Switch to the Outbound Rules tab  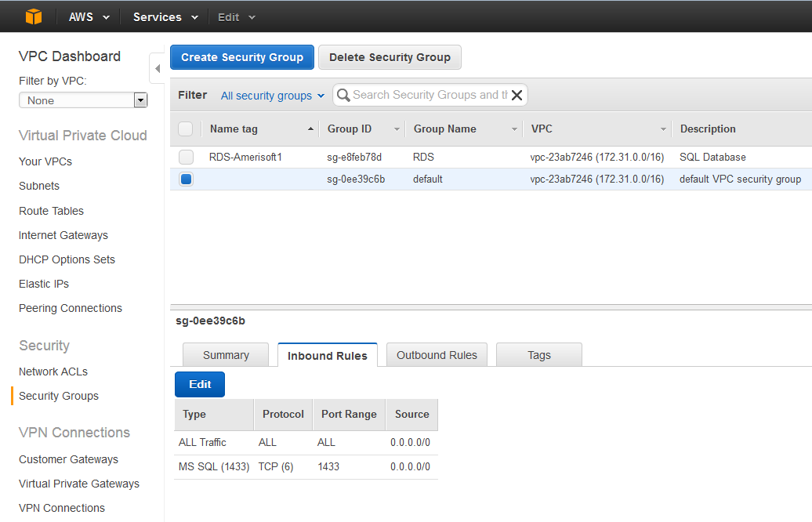tap(437, 355)
